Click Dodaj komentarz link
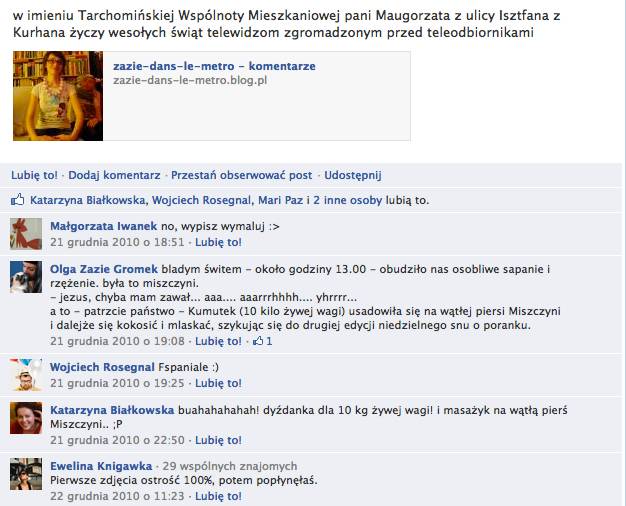Image resolution: width=626 pixels, height=506 pixels. point(114,175)
